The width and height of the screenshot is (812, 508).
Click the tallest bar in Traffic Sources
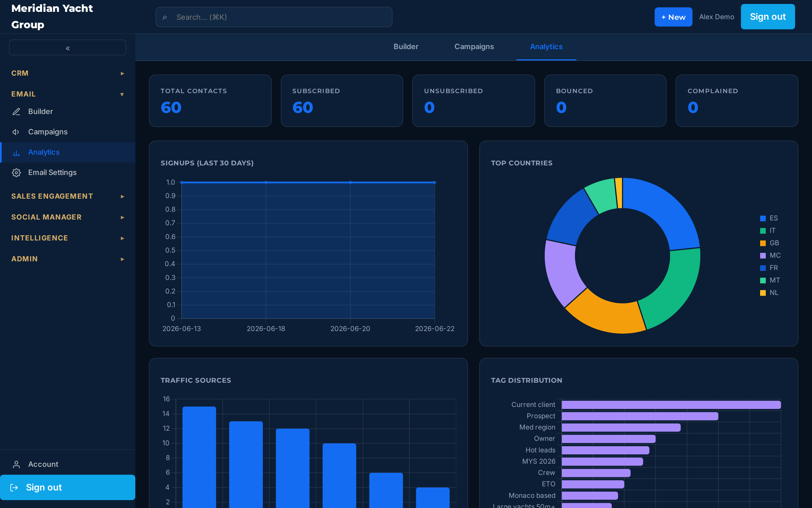199,457
